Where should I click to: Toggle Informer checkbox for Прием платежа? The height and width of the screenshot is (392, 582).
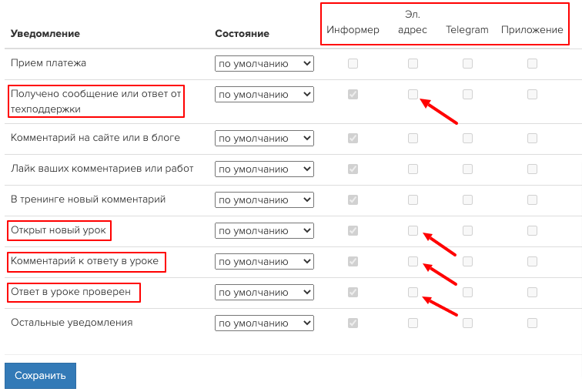[x=353, y=63]
